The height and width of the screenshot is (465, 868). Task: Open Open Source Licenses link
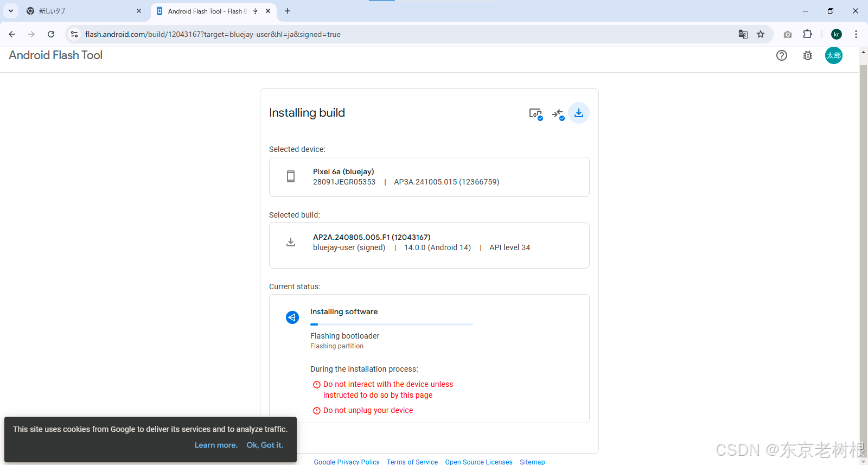tap(478, 462)
